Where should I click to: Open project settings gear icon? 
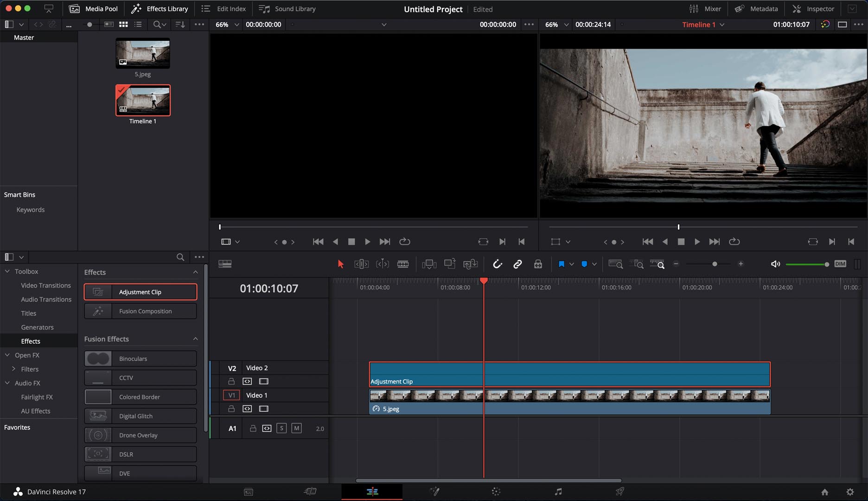(x=849, y=492)
